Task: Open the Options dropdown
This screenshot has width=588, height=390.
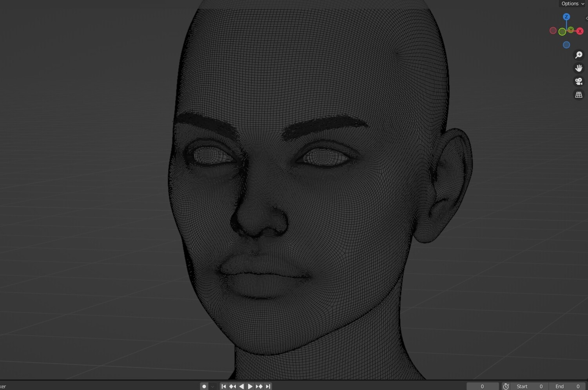Action: [572, 4]
